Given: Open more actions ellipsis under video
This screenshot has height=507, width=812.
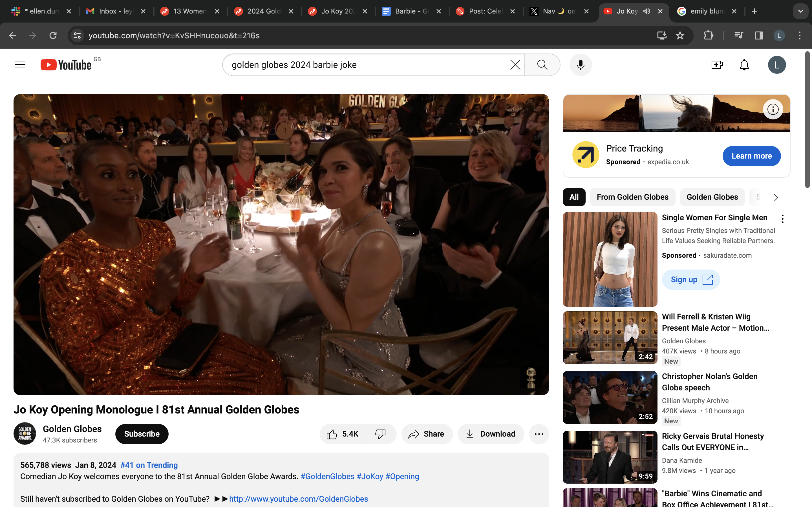Looking at the screenshot, I should click(539, 434).
